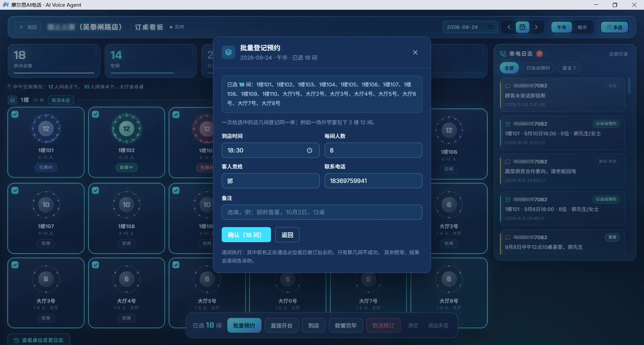
Task: Uncheck the checkbox on 1楼103 card
Action: (x=176, y=115)
